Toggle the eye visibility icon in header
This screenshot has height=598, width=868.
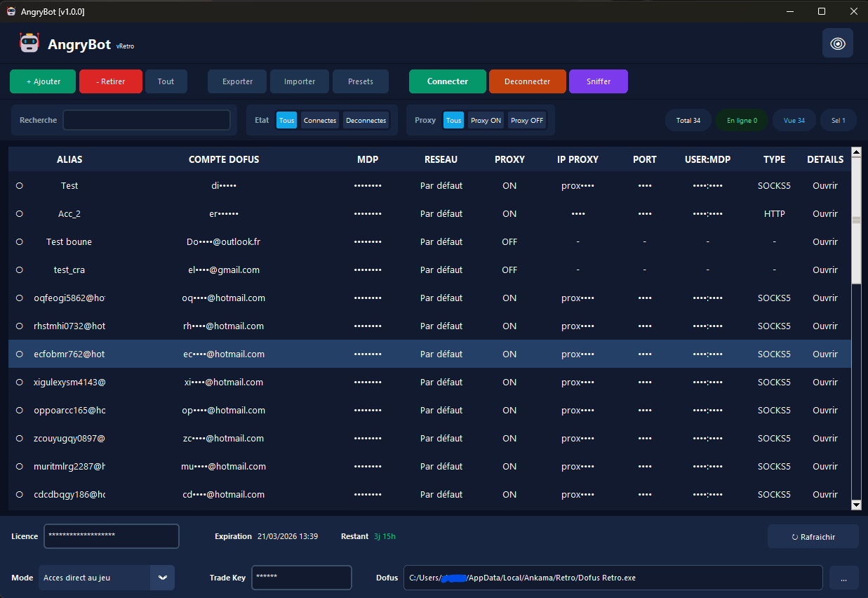[837, 44]
